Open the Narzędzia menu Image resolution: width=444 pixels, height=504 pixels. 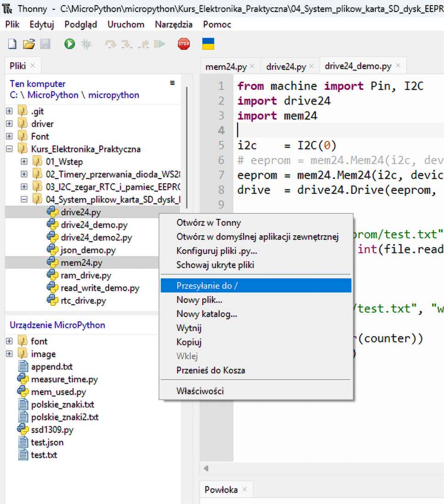pyautogui.click(x=173, y=25)
